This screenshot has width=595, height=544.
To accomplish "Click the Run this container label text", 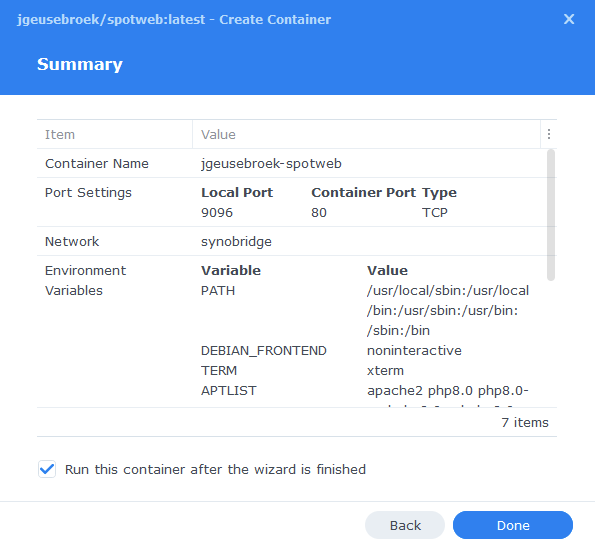I will pyautogui.click(x=215, y=470).
